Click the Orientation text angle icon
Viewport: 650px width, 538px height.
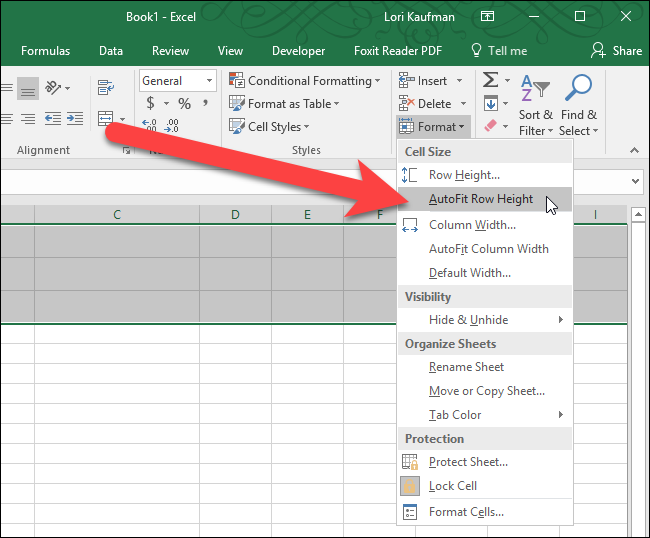coord(54,88)
